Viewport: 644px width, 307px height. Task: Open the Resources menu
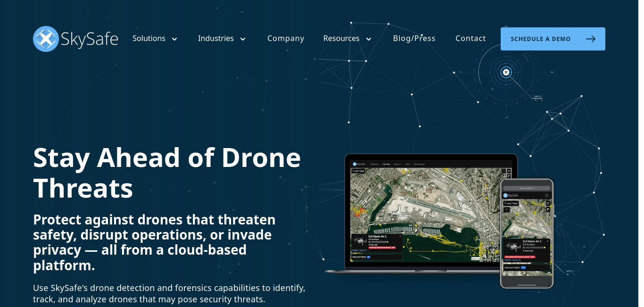coord(341,39)
